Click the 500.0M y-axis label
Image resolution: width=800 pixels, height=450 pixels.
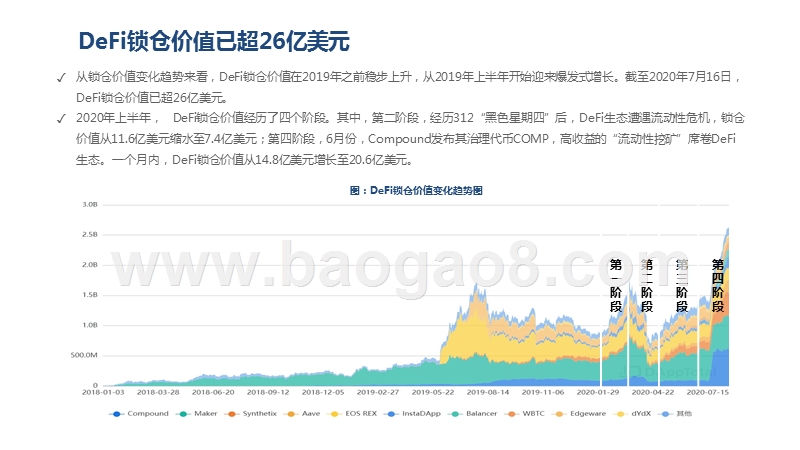[x=84, y=355]
